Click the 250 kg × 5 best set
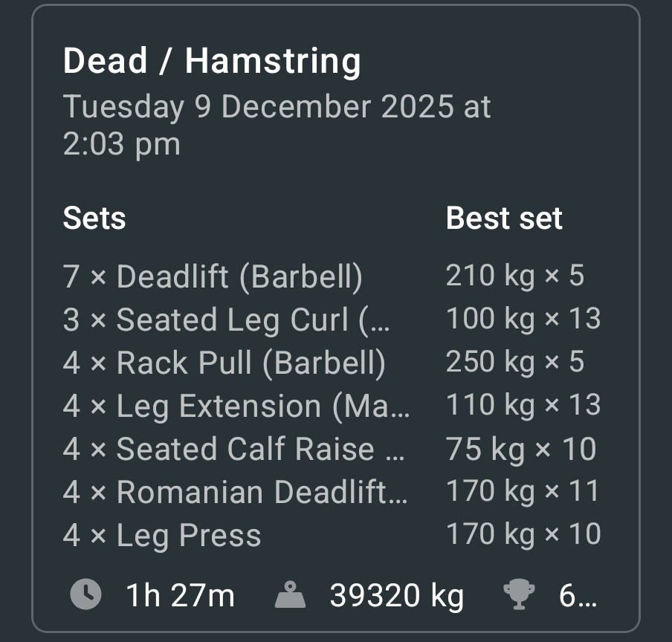Image resolution: width=672 pixels, height=642 pixels. click(x=514, y=363)
